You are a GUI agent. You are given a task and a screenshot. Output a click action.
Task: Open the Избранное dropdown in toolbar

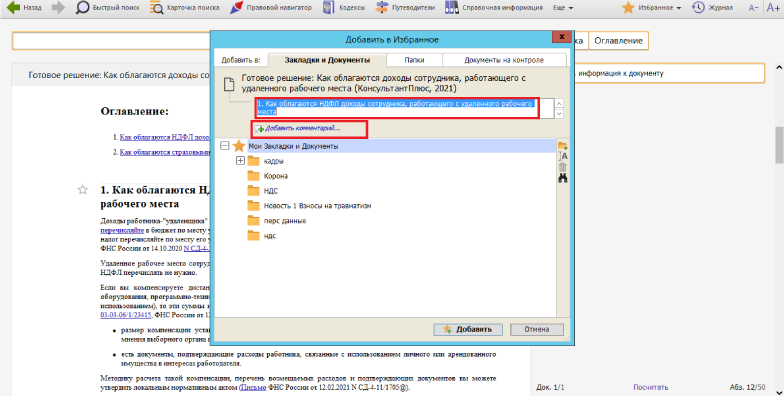coord(652,8)
